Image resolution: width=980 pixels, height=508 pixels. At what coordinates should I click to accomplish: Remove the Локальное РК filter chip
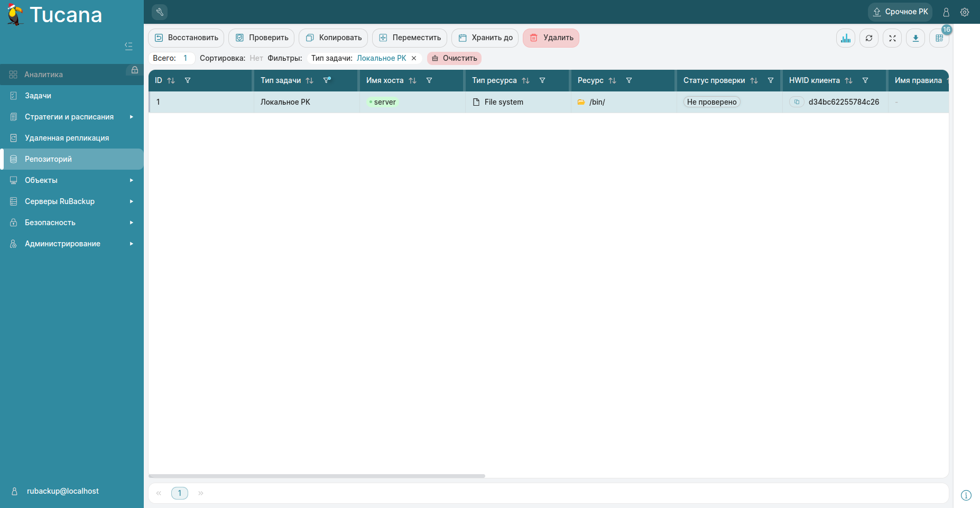click(414, 58)
